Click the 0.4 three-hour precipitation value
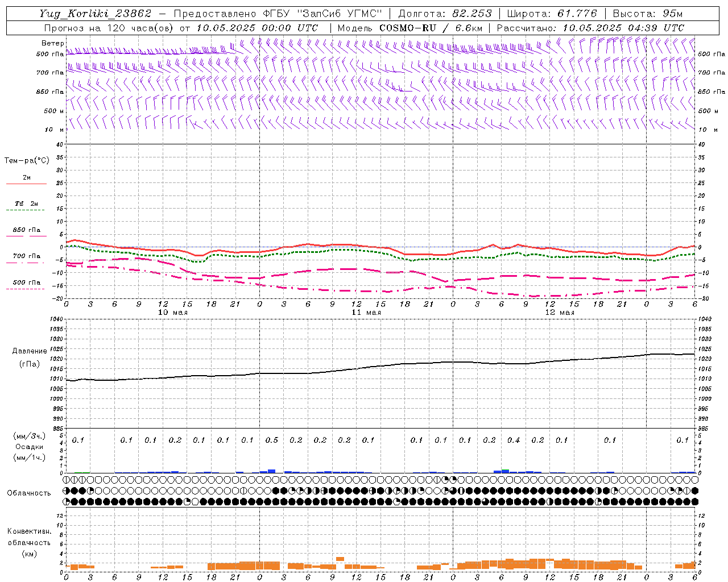 (514, 440)
